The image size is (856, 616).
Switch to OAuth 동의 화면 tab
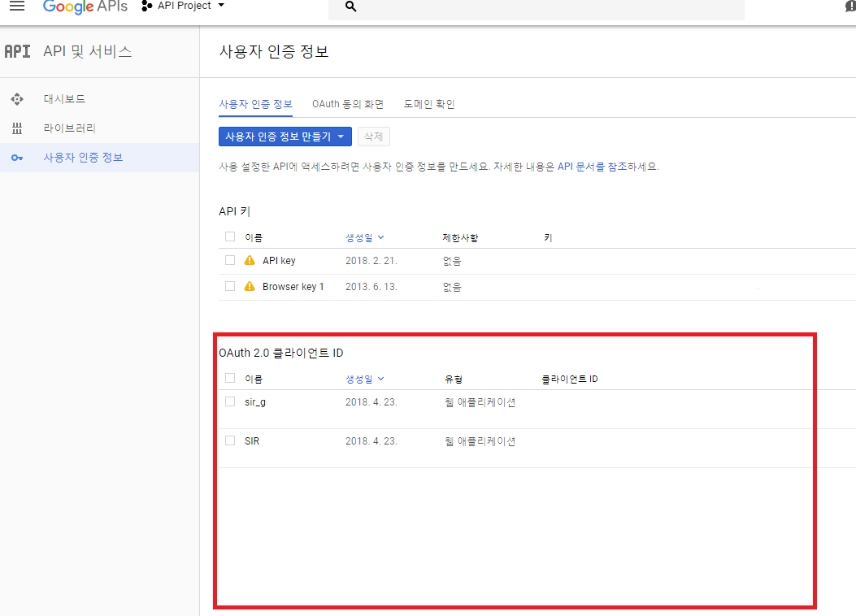coord(347,104)
